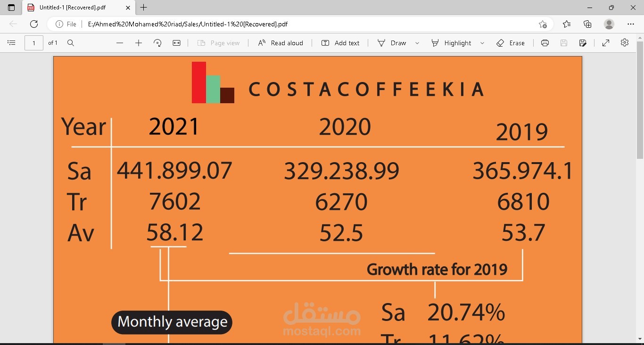Rotate the PDF page
The image size is (644, 345).
pyautogui.click(x=157, y=43)
